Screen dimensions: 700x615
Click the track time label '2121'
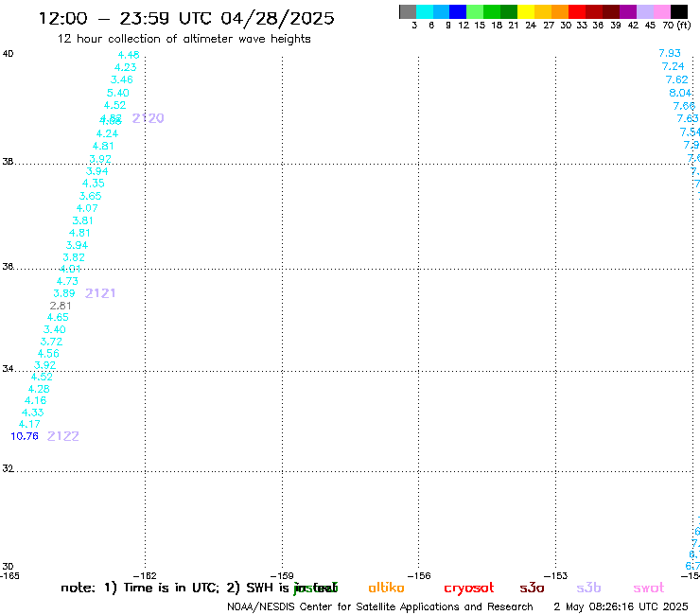click(x=100, y=293)
